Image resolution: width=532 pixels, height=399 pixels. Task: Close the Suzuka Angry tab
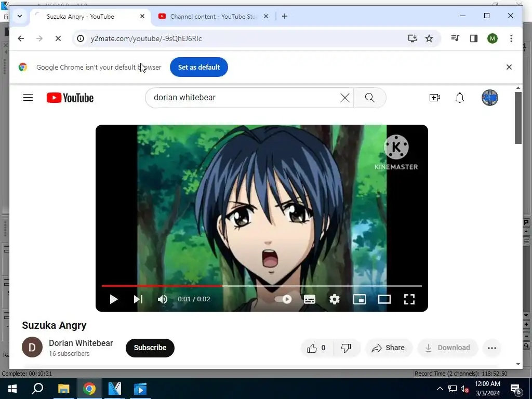click(142, 16)
